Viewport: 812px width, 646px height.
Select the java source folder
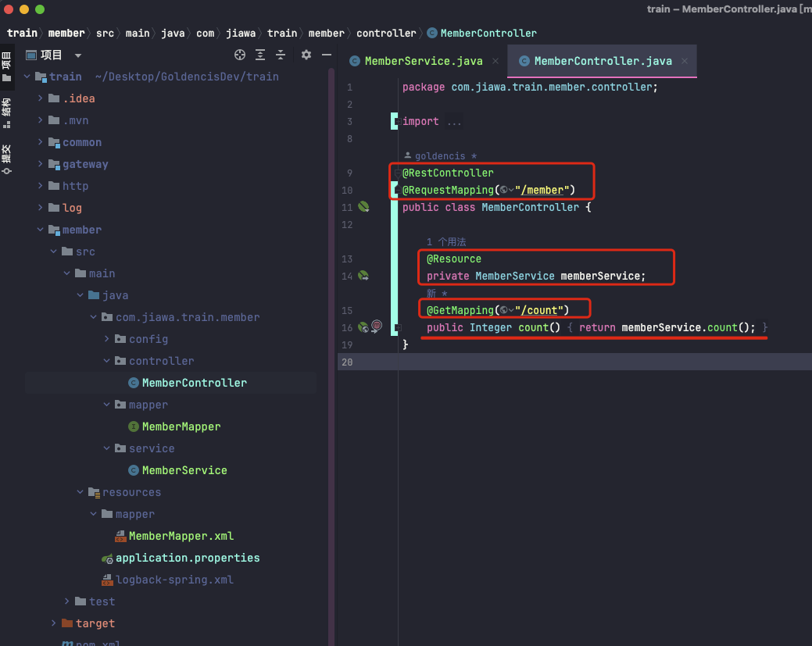tap(108, 295)
